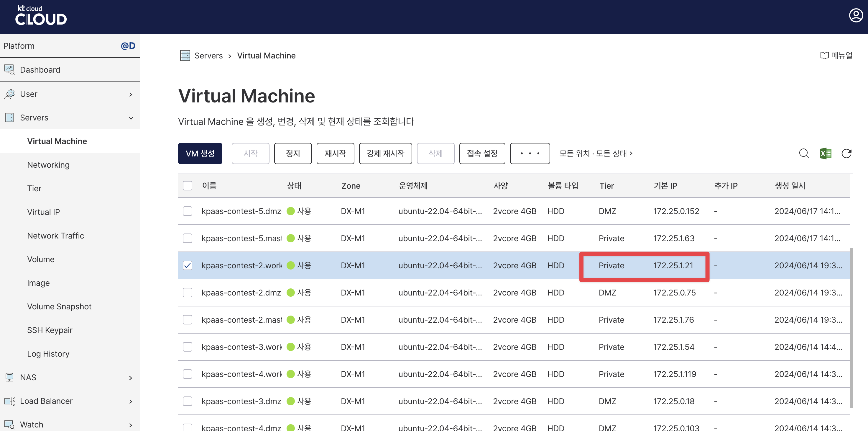Click the VM 생성 button
Screen dimensions: 868x431
pyautogui.click(x=200, y=154)
